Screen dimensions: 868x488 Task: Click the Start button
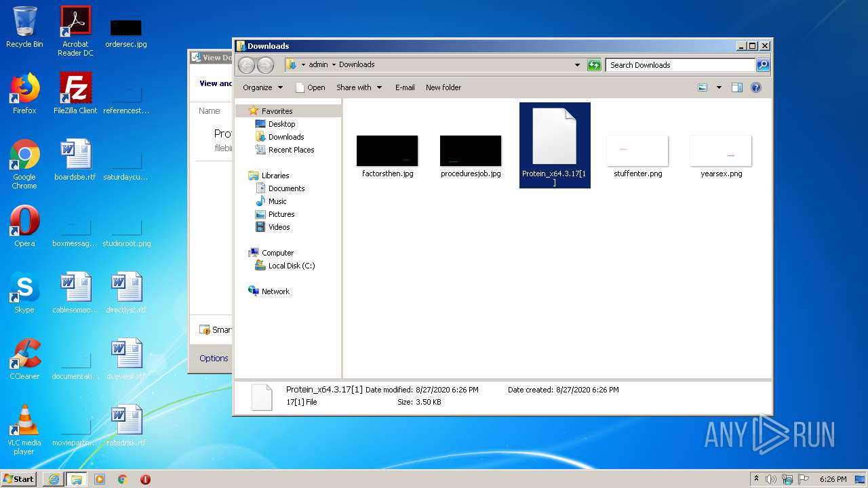19,479
